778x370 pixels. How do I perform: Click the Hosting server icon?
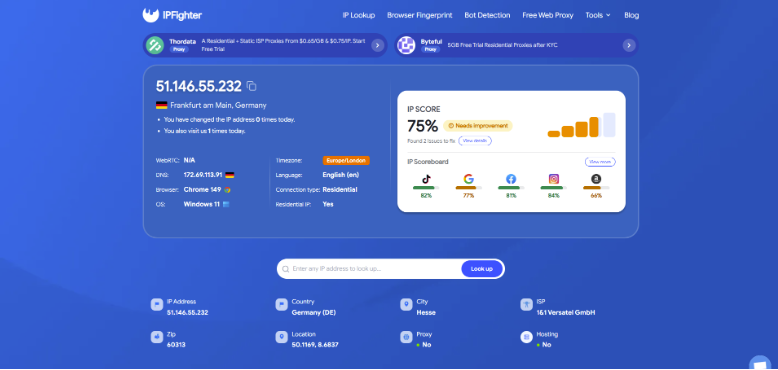(526, 337)
